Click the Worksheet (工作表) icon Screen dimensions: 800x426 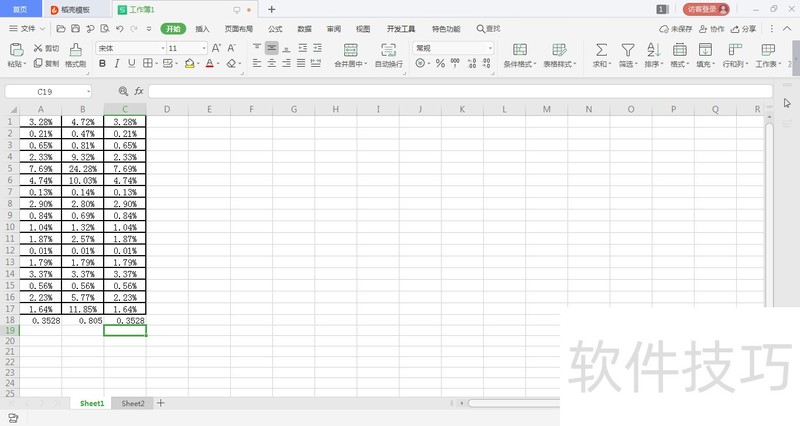click(x=768, y=49)
